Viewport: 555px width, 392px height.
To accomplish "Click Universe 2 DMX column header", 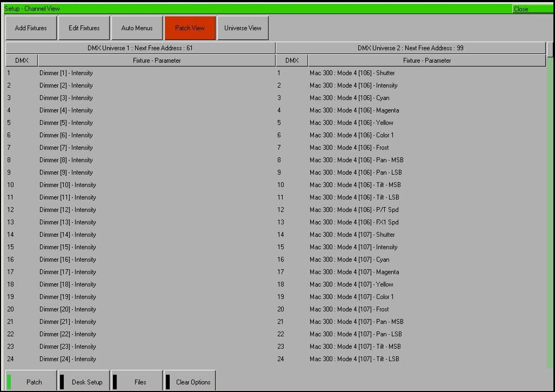I will [x=292, y=61].
